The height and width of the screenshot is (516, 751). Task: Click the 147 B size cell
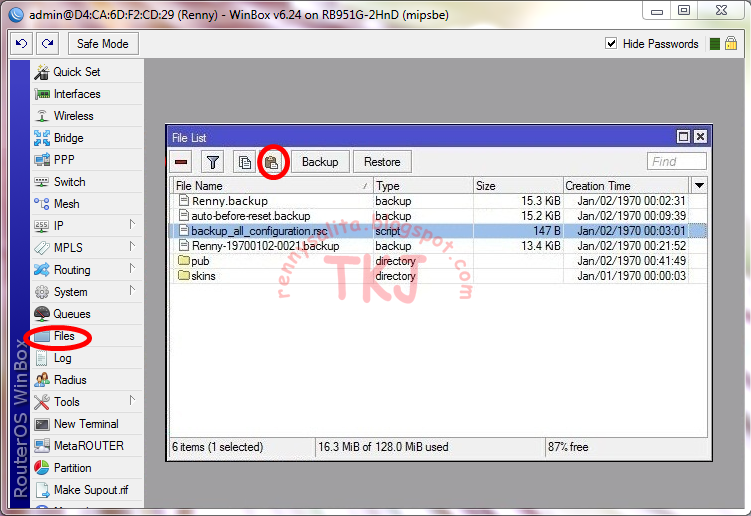pos(546,231)
